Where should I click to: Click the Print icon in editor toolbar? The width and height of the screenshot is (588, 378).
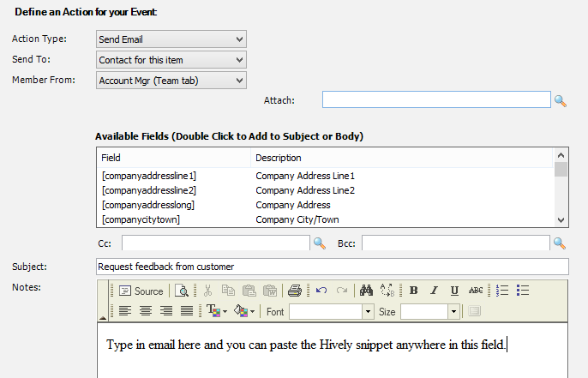point(294,291)
